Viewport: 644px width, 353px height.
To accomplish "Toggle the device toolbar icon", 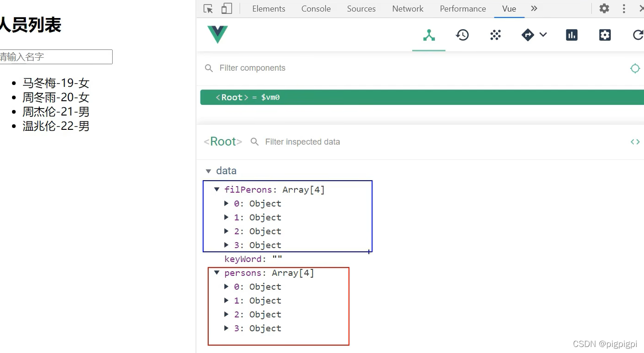I will [x=226, y=9].
